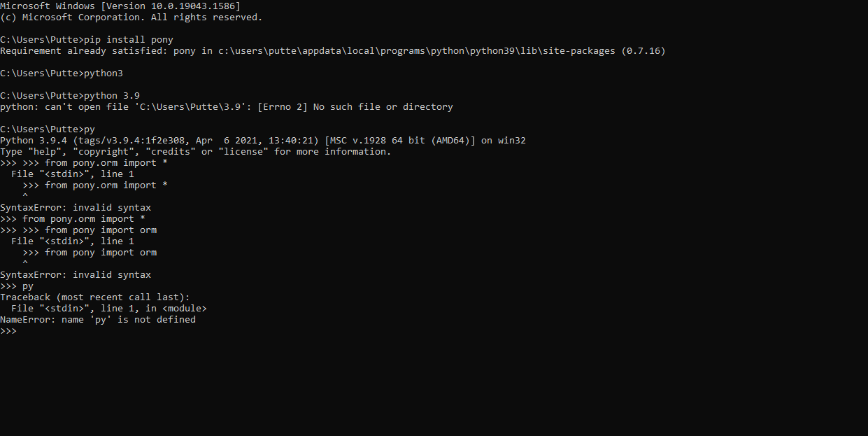Click the pony version number (0.7.16)
This screenshot has height=436, width=868.
pyautogui.click(x=643, y=51)
